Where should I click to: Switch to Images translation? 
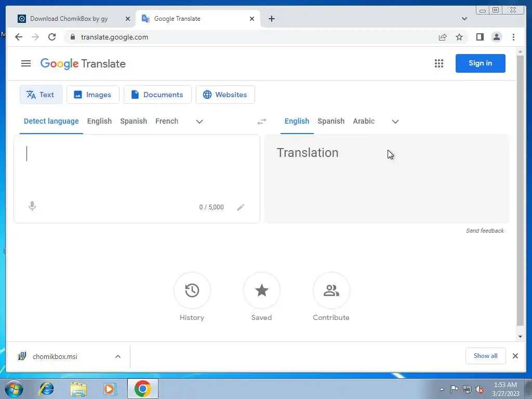pos(93,95)
